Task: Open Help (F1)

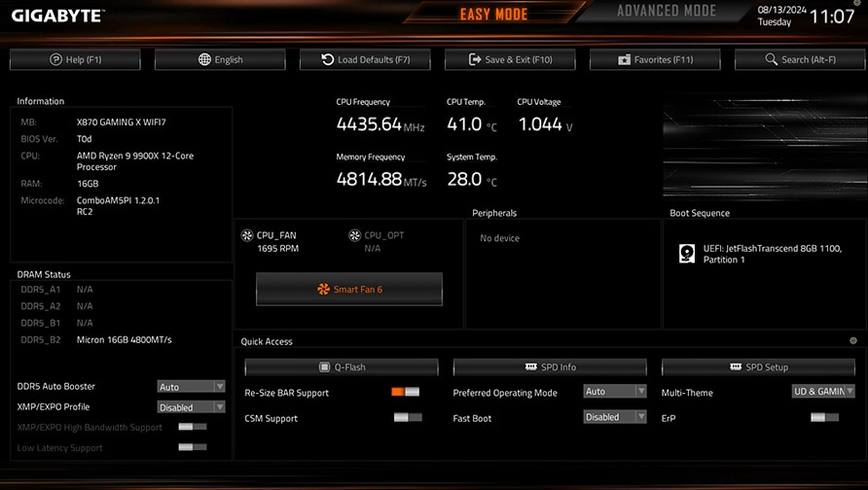Action: pos(75,59)
